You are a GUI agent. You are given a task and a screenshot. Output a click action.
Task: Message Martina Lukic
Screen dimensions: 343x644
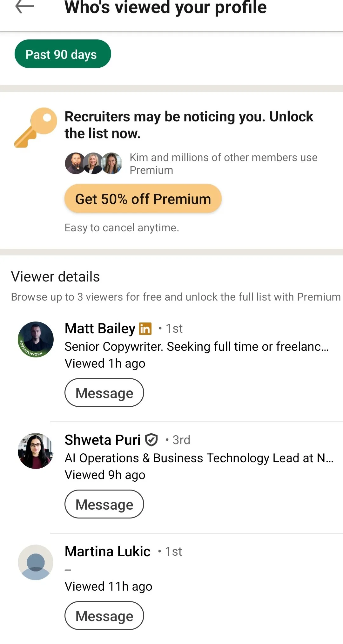(104, 616)
